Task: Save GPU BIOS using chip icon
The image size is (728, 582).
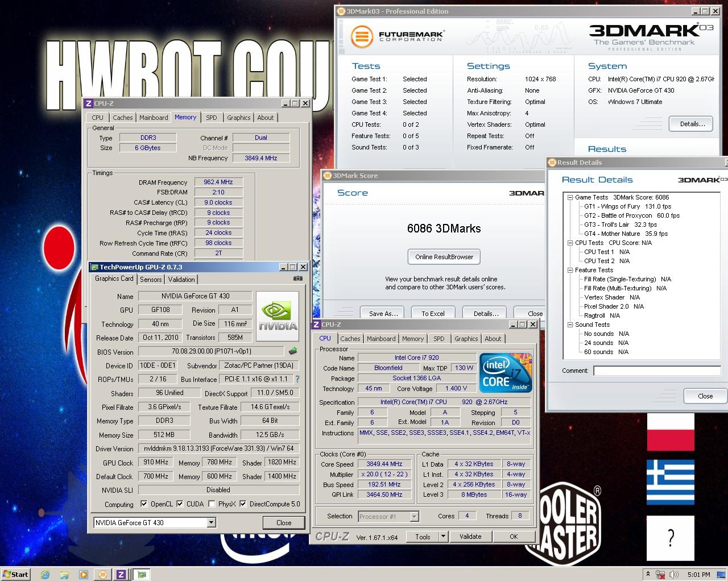Action: [x=293, y=351]
